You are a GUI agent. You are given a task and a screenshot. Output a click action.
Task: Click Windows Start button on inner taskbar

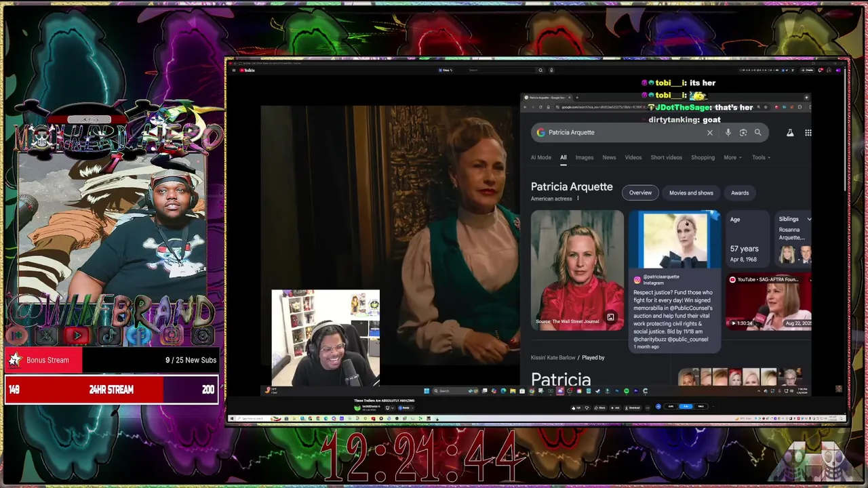[x=427, y=390]
